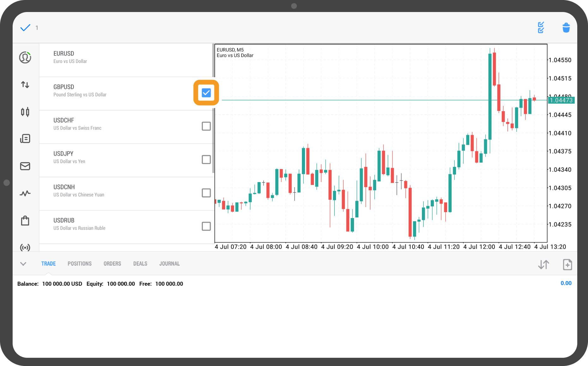
Task: Open the mailbox envelope icon
Action: point(25,166)
